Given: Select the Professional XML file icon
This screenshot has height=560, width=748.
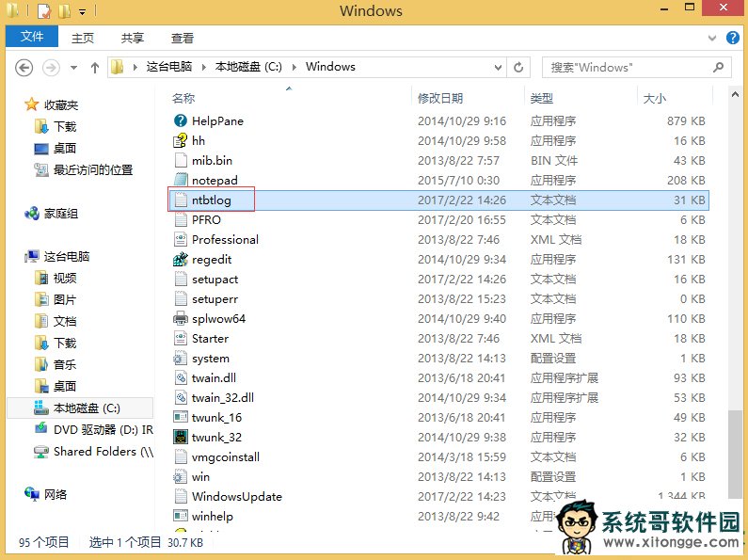Looking at the screenshot, I should (x=181, y=239).
